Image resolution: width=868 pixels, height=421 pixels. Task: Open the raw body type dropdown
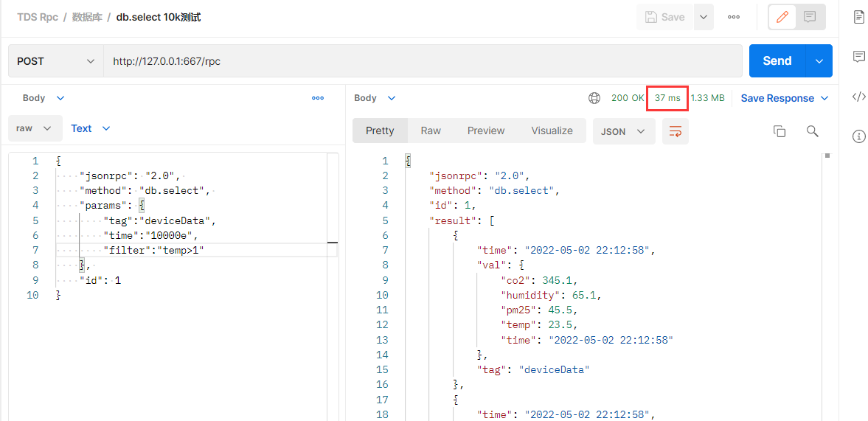[35, 128]
